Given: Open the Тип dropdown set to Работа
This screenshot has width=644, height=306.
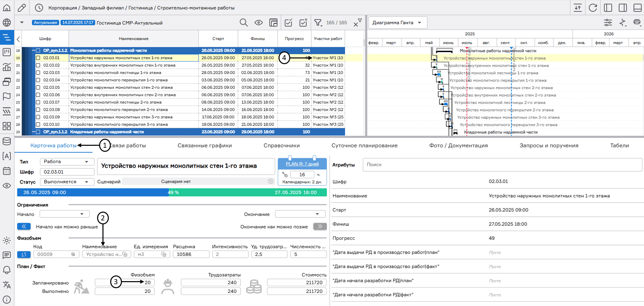Looking at the screenshot, I should point(67,162).
